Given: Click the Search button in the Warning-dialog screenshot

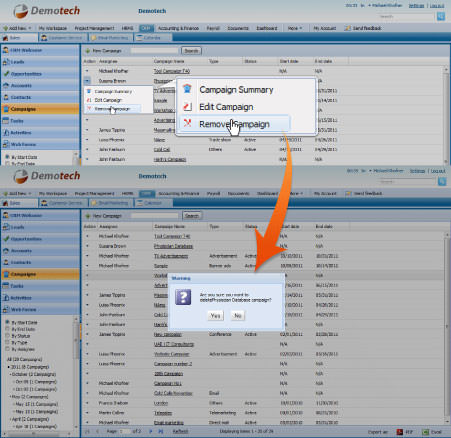Looking at the screenshot, I should coord(192,216).
